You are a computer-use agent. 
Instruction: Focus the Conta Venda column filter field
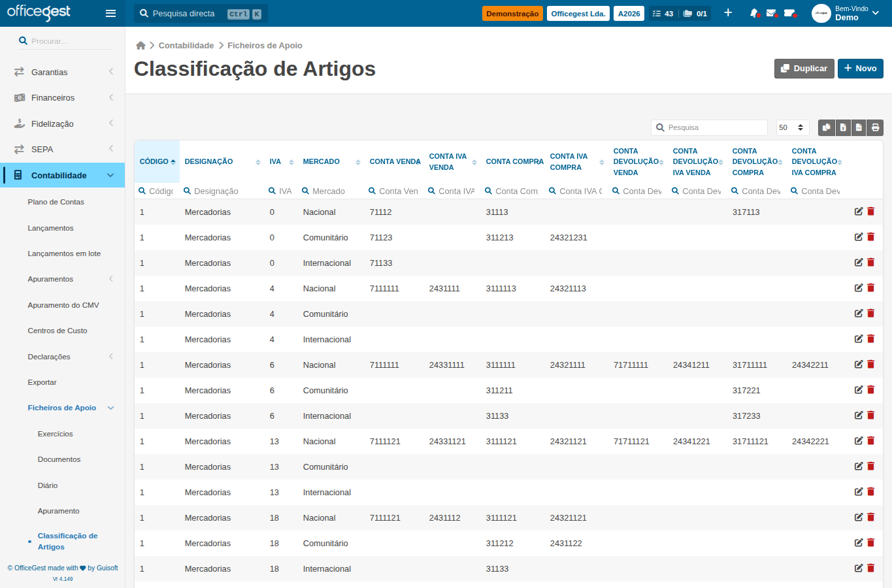click(394, 191)
